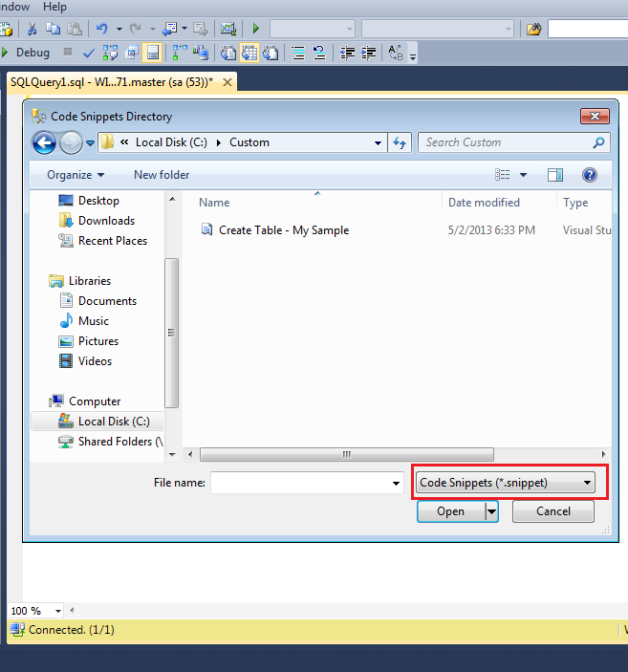This screenshot has width=628, height=672.
Task: Switch to the SQLQuery1.sql tab
Action: click(x=111, y=82)
